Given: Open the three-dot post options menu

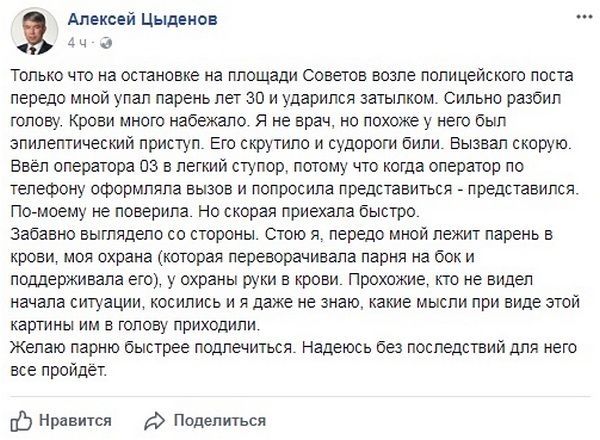Looking at the screenshot, I should tap(584, 17).
